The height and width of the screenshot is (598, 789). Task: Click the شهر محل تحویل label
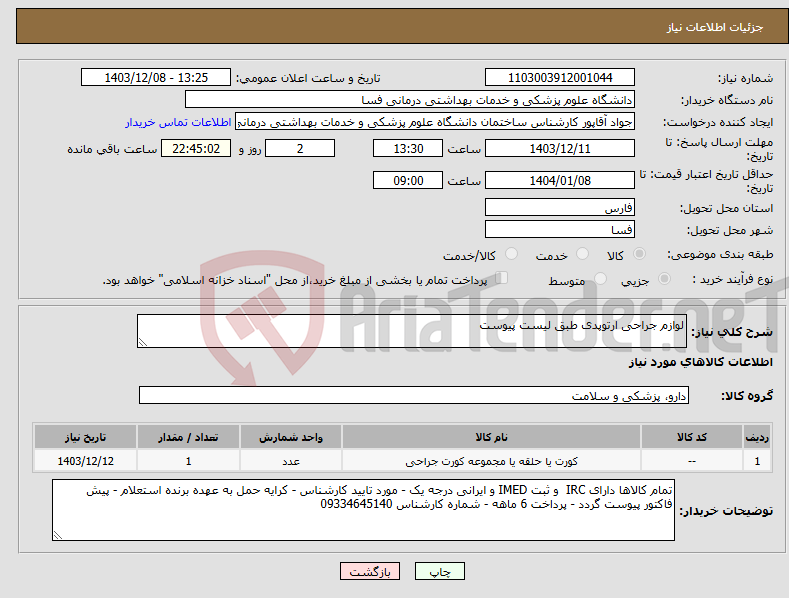[x=730, y=231]
